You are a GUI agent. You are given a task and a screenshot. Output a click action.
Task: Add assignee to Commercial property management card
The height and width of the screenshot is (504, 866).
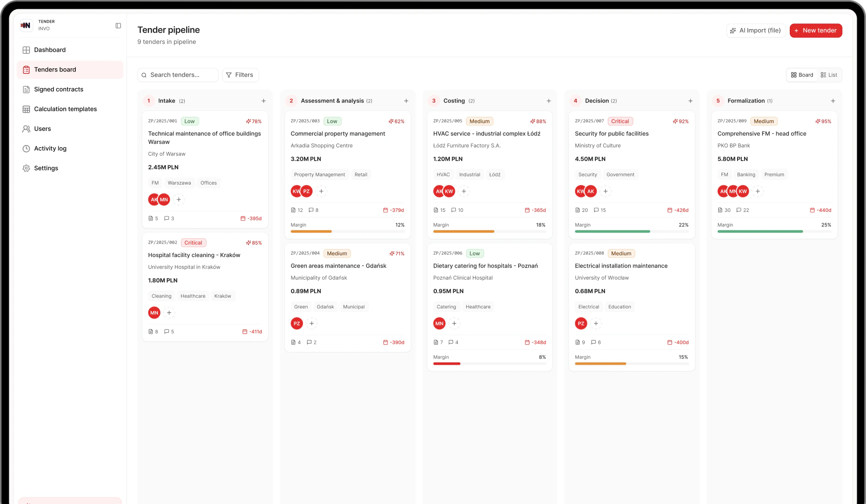(321, 192)
